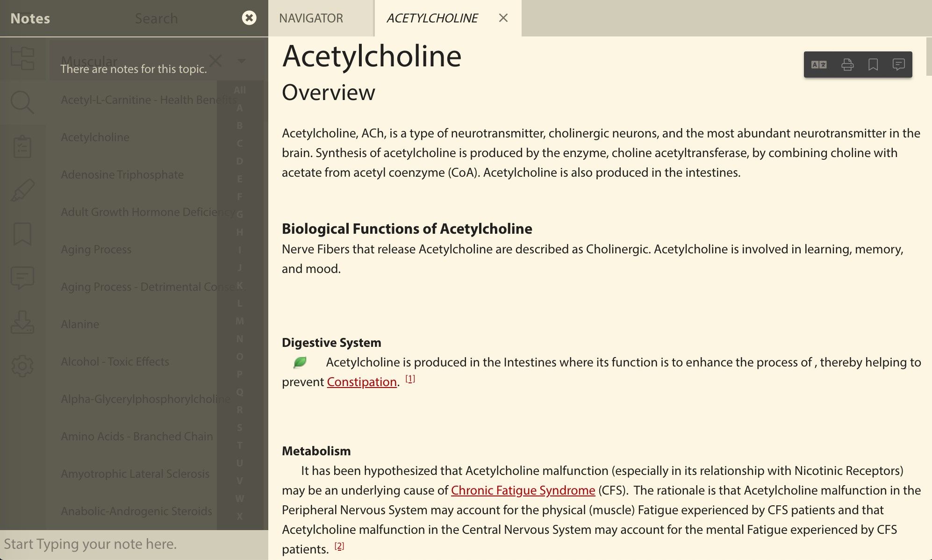Focus the note typing field
This screenshot has height=560, width=932.
(x=134, y=544)
